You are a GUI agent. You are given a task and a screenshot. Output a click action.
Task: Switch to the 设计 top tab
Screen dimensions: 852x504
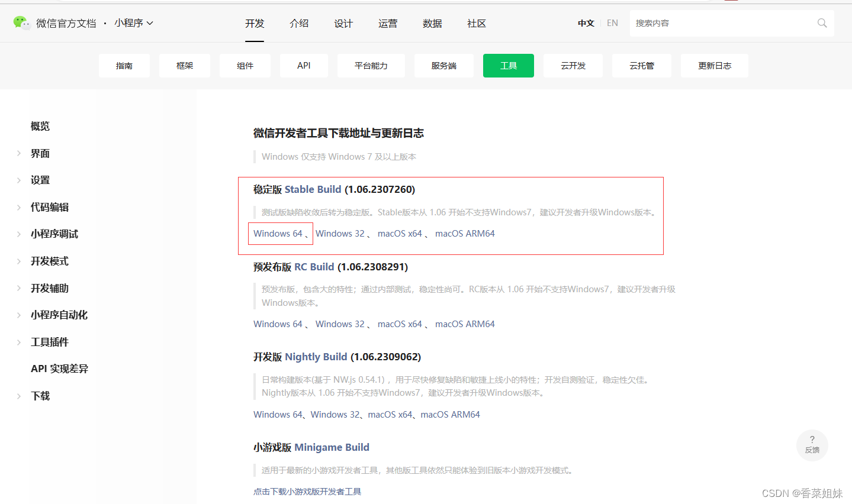[343, 23]
